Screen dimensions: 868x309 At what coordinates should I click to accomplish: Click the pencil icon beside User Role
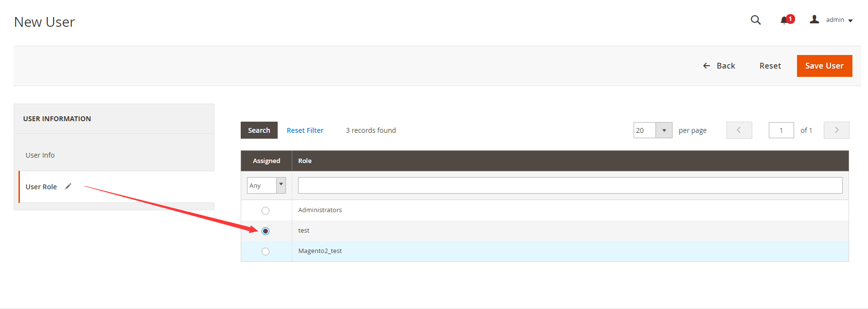point(68,186)
